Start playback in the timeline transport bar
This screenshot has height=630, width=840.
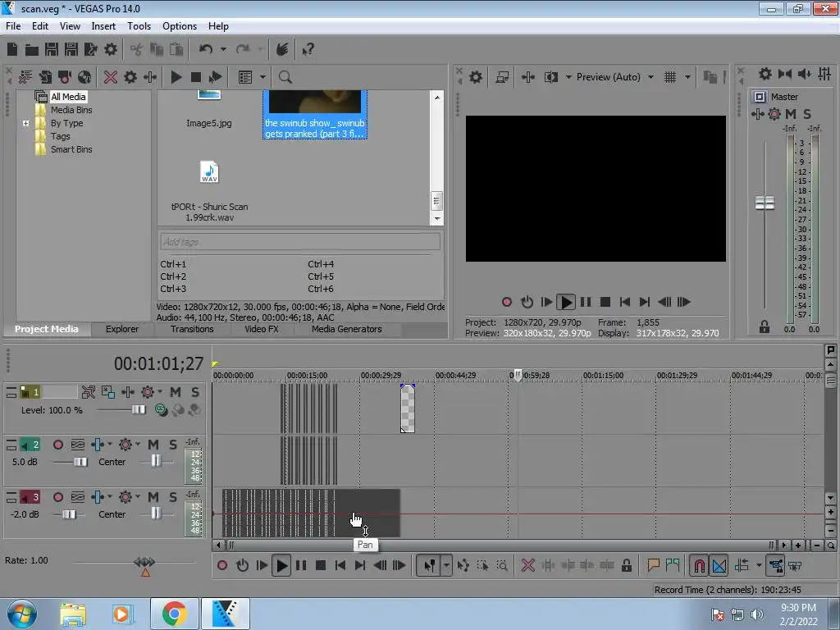click(281, 565)
